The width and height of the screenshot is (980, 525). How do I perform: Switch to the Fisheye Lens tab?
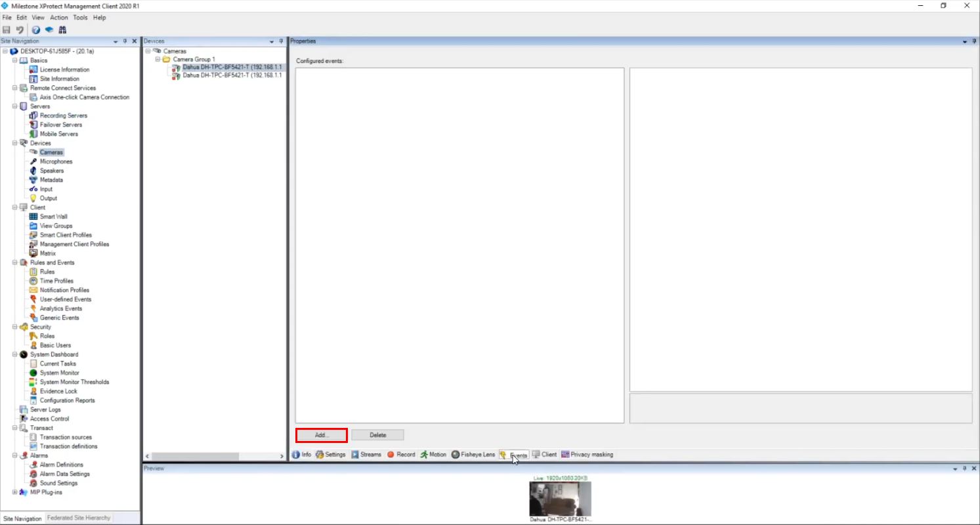pyautogui.click(x=473, y=454)
